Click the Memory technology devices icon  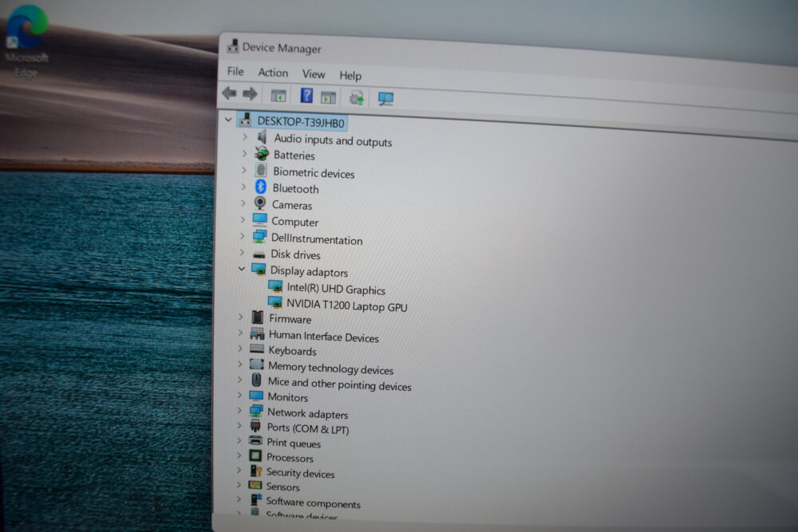pos(256,365)
